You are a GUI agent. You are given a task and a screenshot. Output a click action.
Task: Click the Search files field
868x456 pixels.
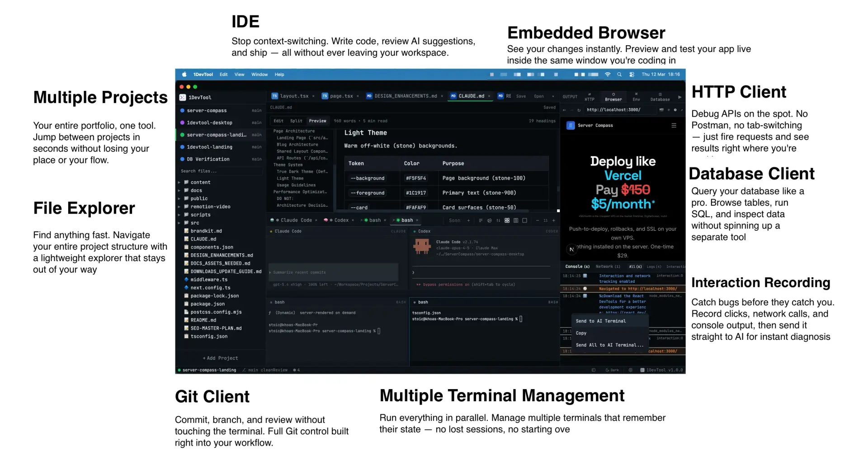coord(221,171)
